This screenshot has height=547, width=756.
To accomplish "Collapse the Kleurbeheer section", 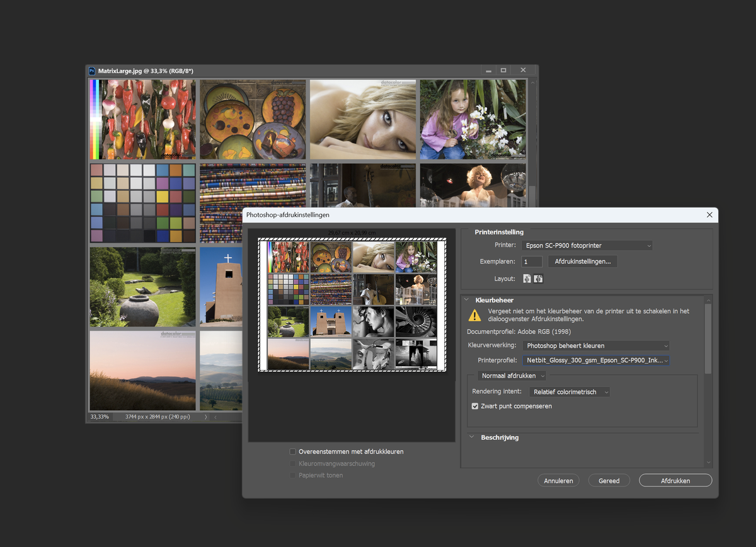I will 467,301.
